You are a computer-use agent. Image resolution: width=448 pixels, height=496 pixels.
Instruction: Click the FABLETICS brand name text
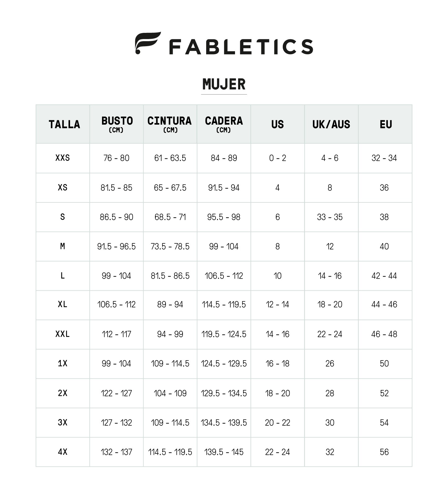tap(241, 47)
